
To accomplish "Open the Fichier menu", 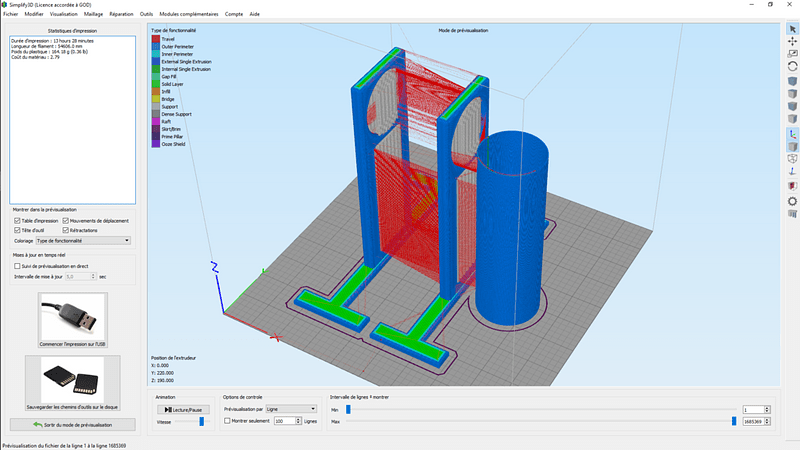I will 10,14.
